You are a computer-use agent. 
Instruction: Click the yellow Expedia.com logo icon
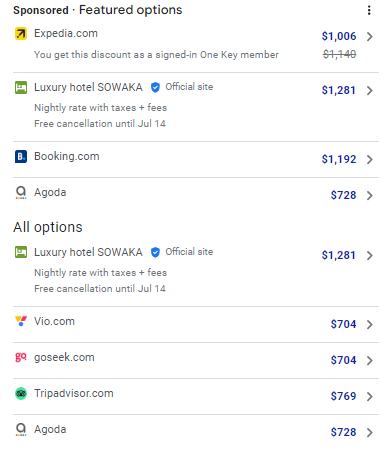21,34
